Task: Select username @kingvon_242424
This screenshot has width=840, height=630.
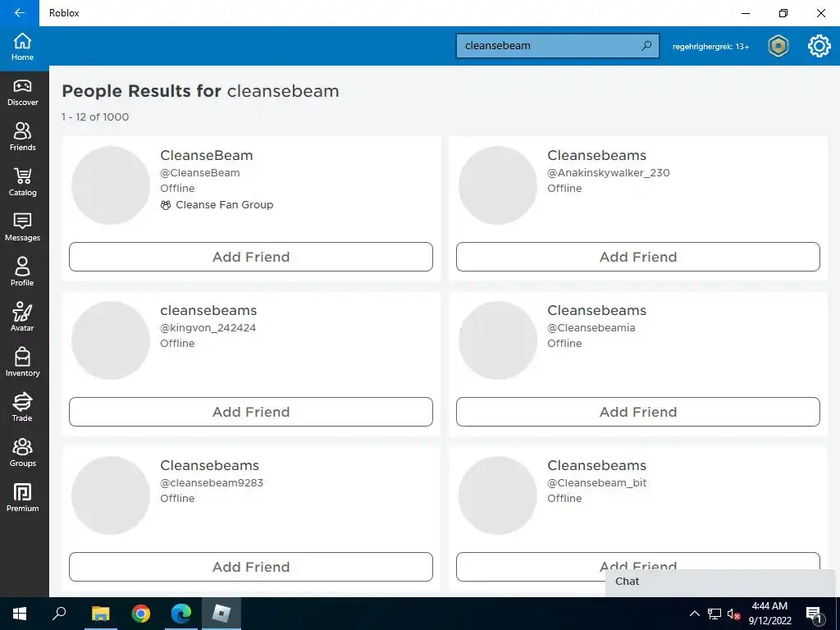Action: 208,328
